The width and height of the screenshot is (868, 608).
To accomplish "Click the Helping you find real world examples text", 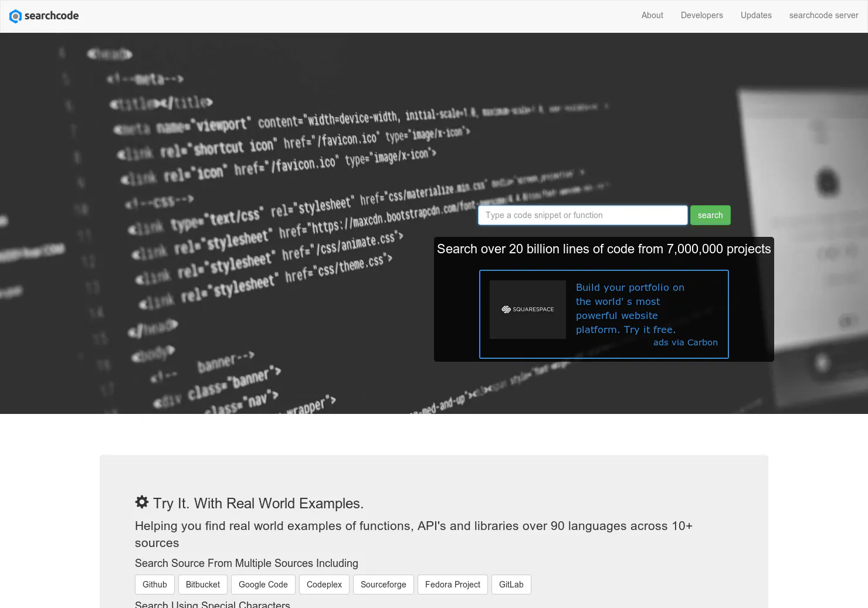I will point(413,534).
